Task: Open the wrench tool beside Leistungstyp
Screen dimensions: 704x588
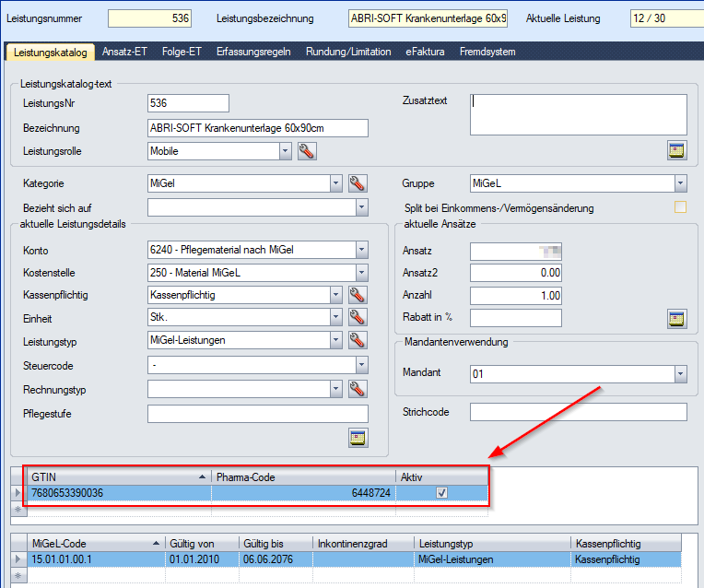Action: [358, 340]
